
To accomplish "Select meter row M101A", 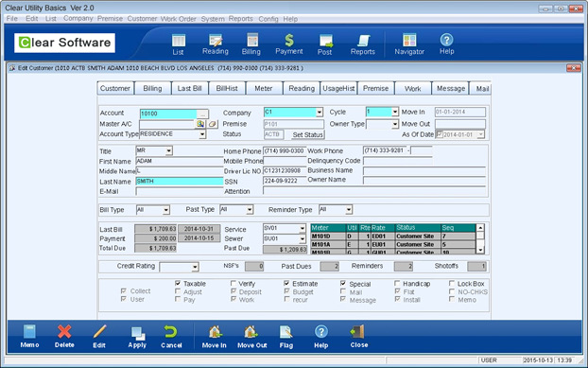I will pyautogui.click(x=393, y=244).
